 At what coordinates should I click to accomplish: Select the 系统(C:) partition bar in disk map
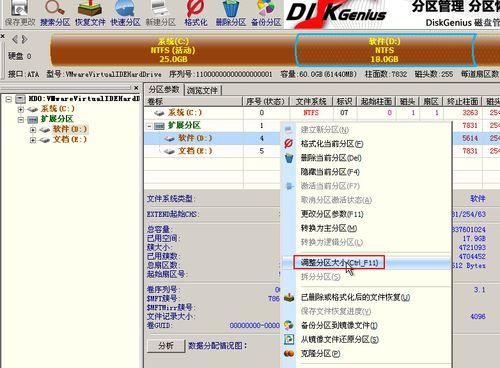tap(172, 50)
